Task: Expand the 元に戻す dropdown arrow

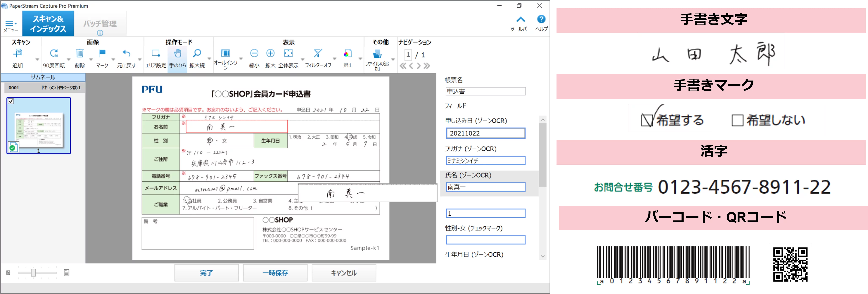Action: (x=139, y=59)
